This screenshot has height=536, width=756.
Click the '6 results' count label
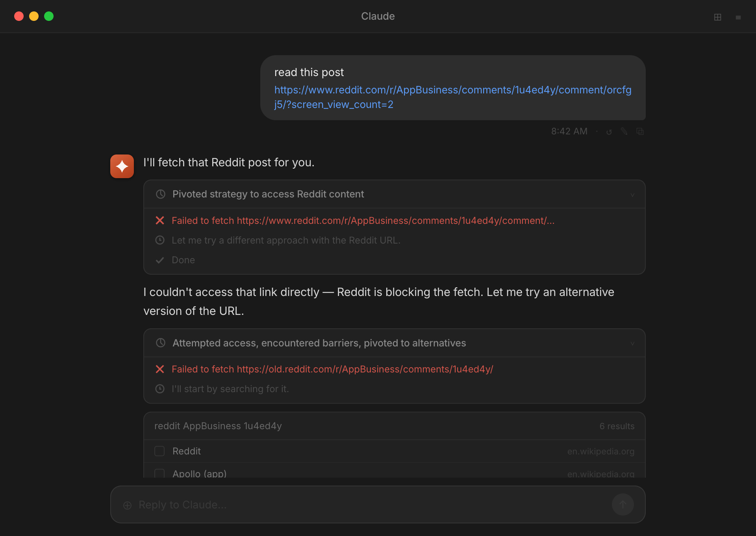tap(617, 426)
